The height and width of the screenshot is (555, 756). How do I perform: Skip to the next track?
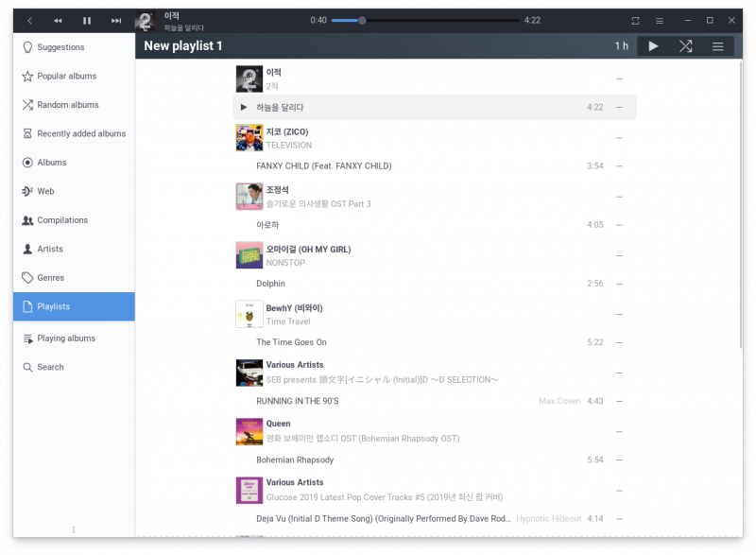coord(116,21)
